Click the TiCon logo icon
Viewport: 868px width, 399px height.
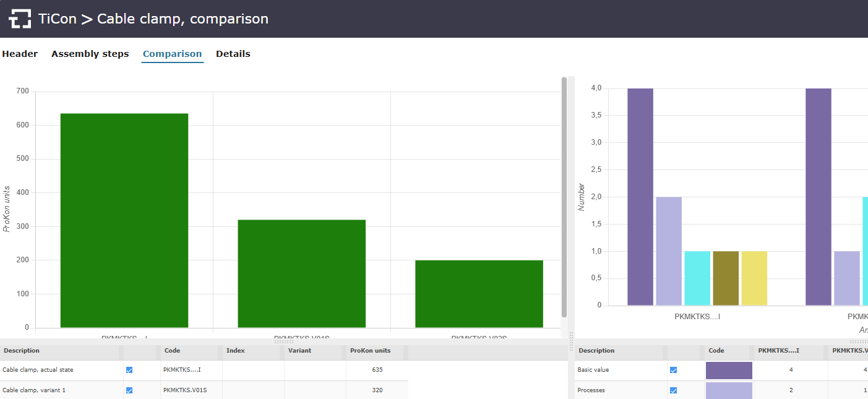pos(20,19)
